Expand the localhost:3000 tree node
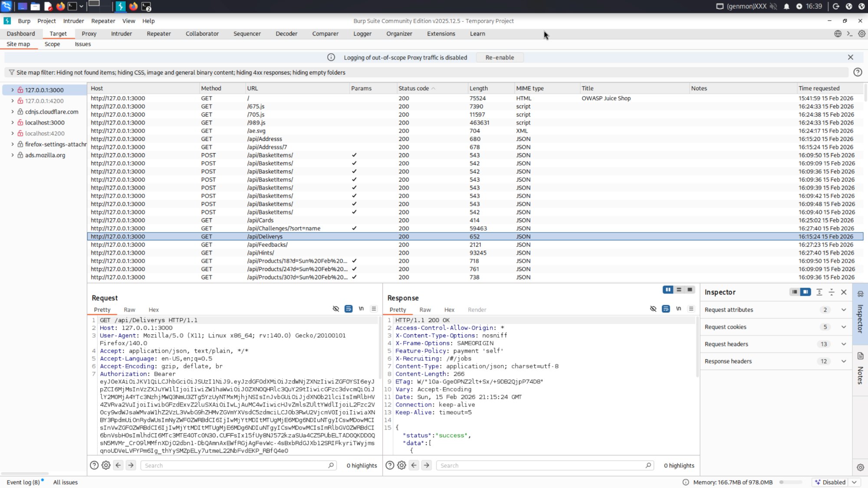Image resolution: width=868 pixels, height=488 pixels. point(13,123)
